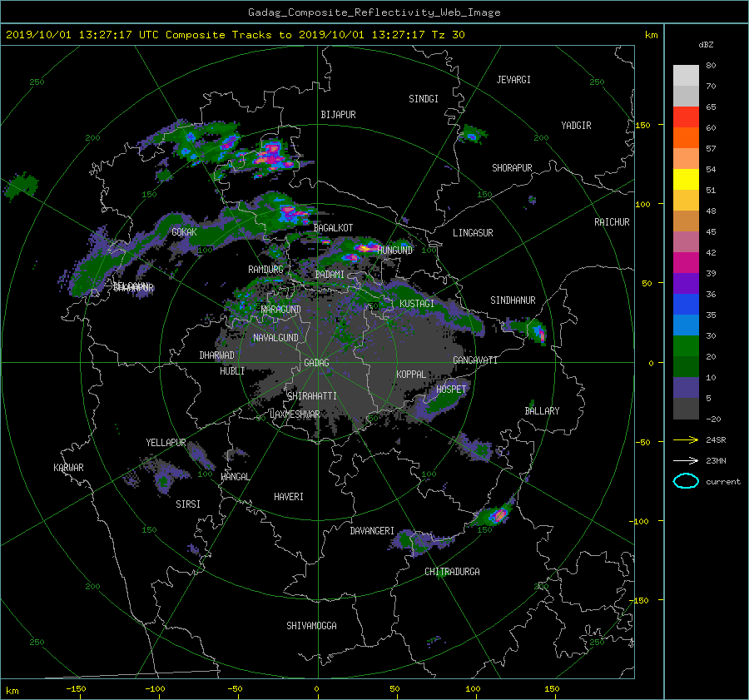Click the HUBLI city label
Image resolution: width=749 pixels, height=700 pixels.
pyautogui.click(x=232, y=371)
